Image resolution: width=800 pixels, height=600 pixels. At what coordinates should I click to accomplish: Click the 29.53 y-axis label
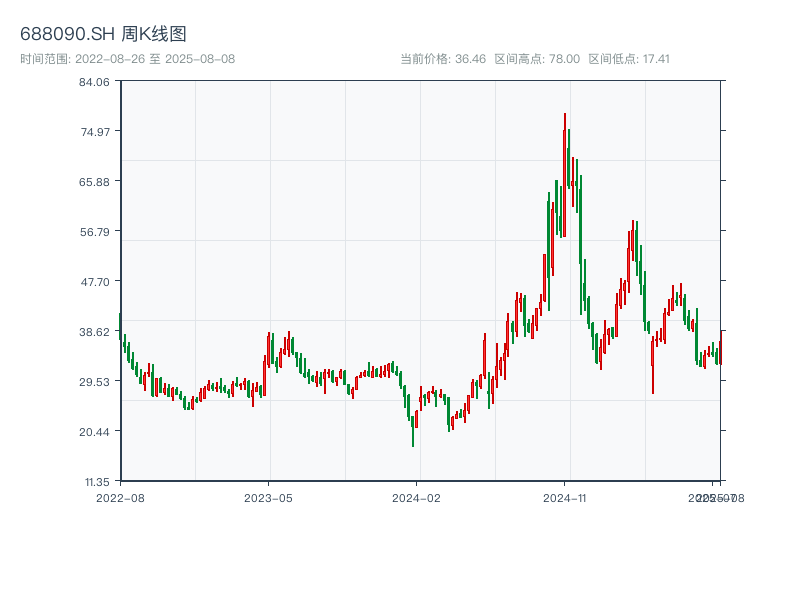[x=94, y=381]
